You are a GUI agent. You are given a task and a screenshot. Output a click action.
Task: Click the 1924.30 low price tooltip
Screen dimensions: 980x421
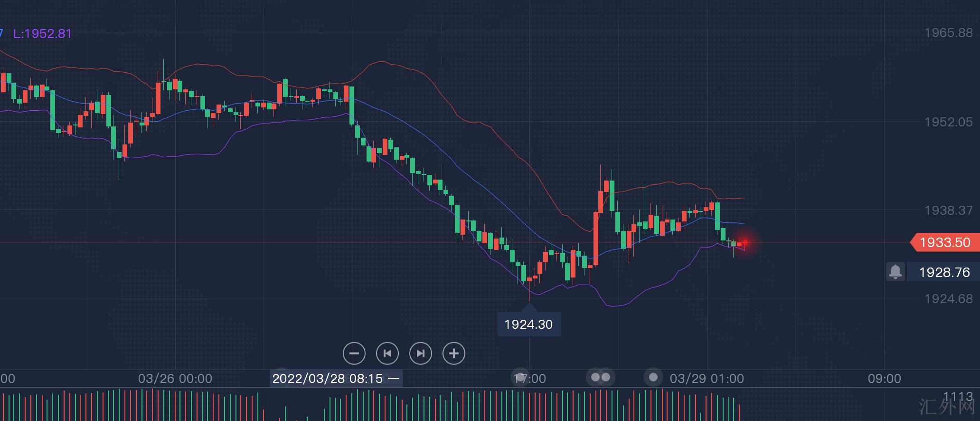point(528,325)
